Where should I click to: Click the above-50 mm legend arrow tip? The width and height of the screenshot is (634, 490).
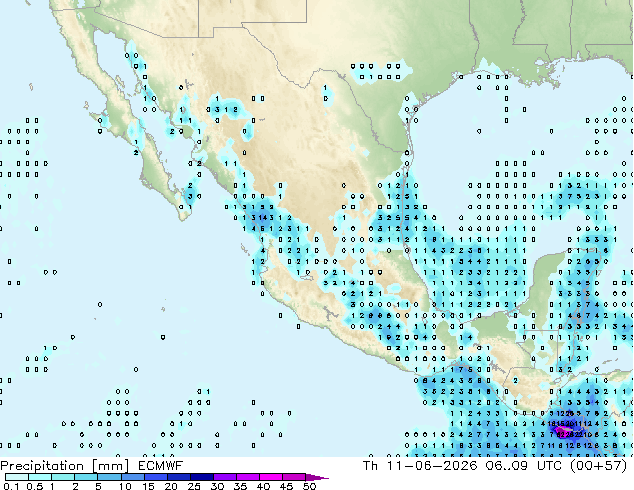pos(317,477)
